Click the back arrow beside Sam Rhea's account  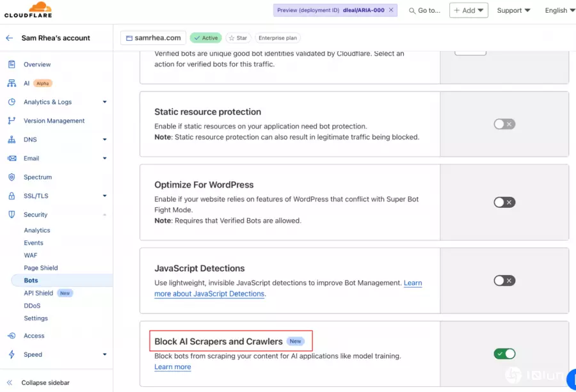(x=10, y=38)
